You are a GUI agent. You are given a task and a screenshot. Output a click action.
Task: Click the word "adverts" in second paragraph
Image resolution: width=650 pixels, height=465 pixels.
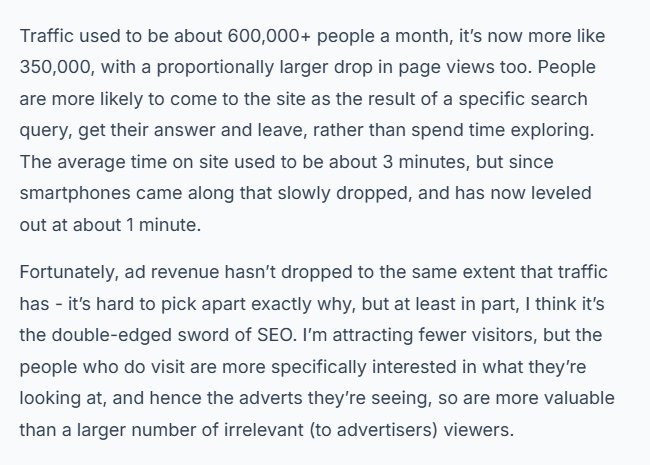click(x=271, y=398)
